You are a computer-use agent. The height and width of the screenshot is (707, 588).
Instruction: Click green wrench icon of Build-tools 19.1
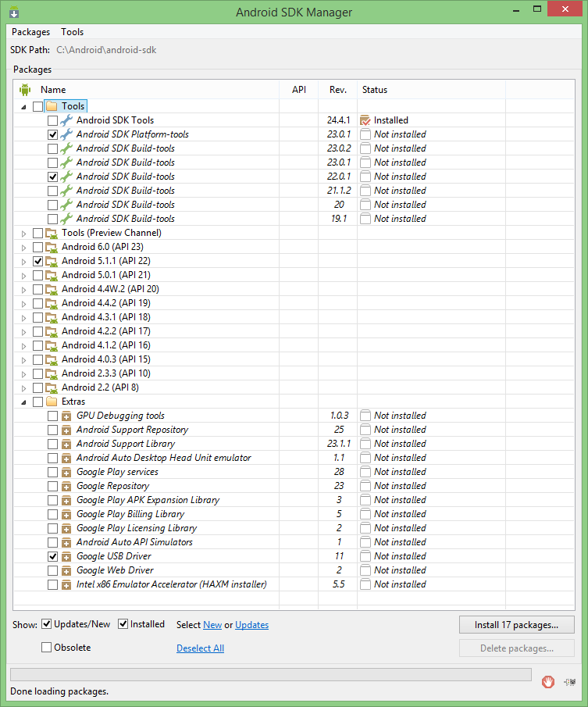pos(66,219)
